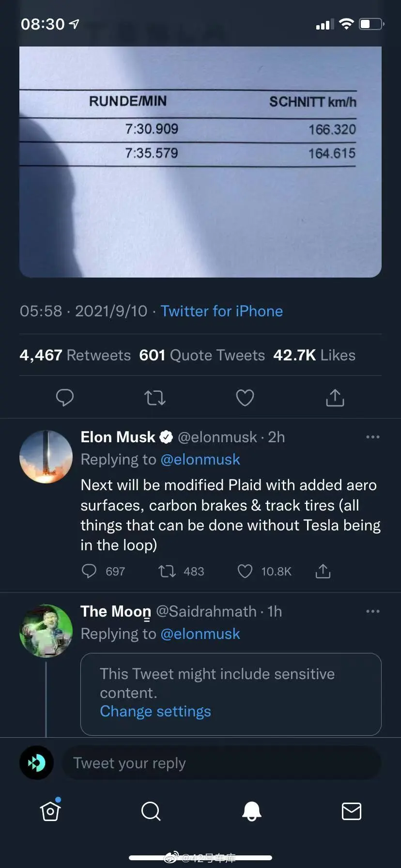
Task: Tap the @elonmusk mention in Elon's reply
Action: click(200, 459)
